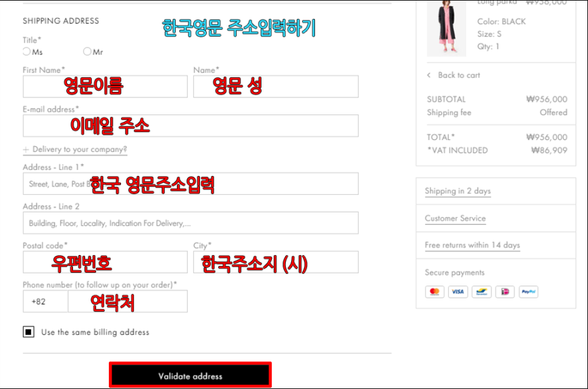Click the Address Line 2 field
This screenshot has height=389, width=588.
191,223
